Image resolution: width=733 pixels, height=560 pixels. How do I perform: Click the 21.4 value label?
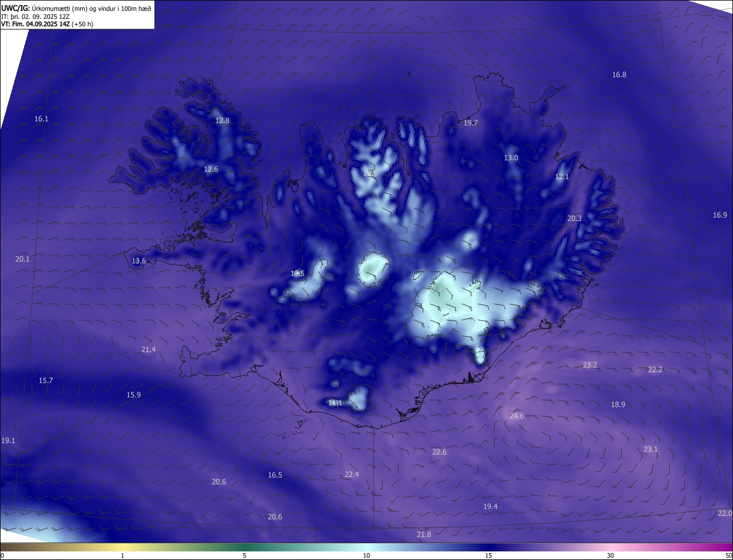tap(148, 350)
